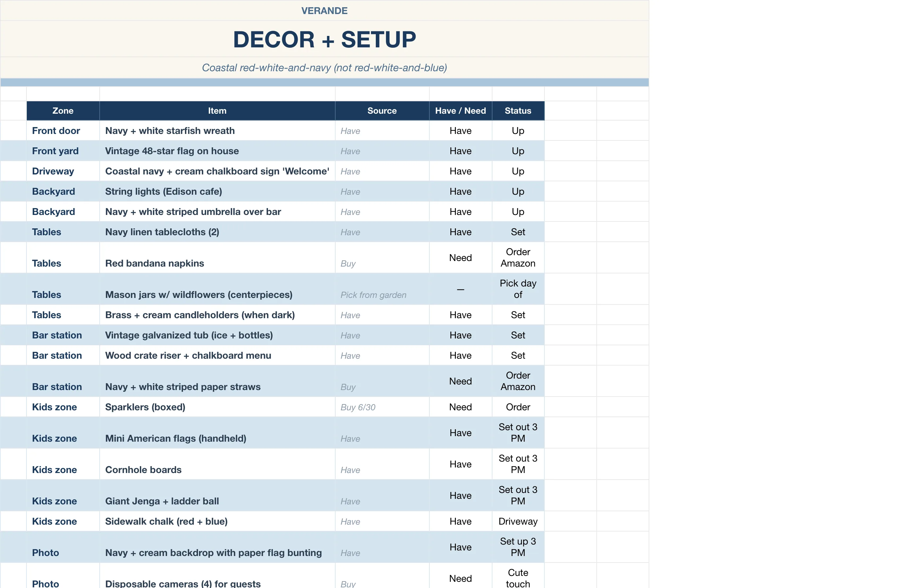Screen dimensions: 915x588
Task: Click Need cell in paper straws row
Action: click(x=460, y=381)
